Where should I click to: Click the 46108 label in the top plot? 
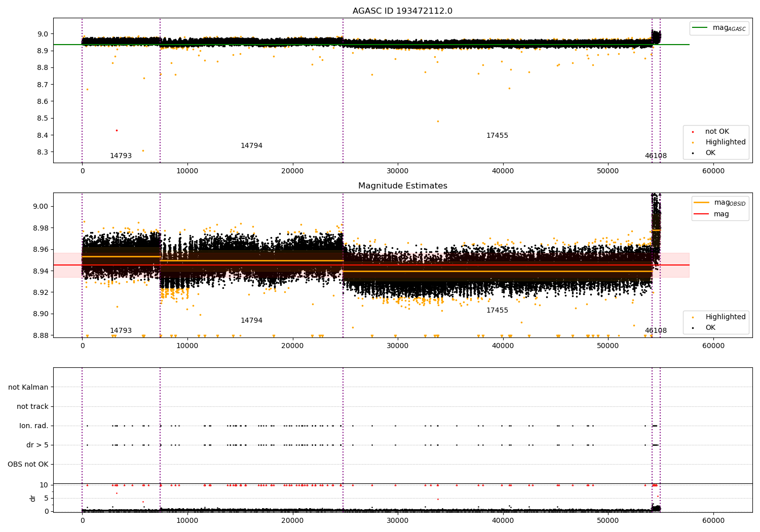[x=656, y=156]
